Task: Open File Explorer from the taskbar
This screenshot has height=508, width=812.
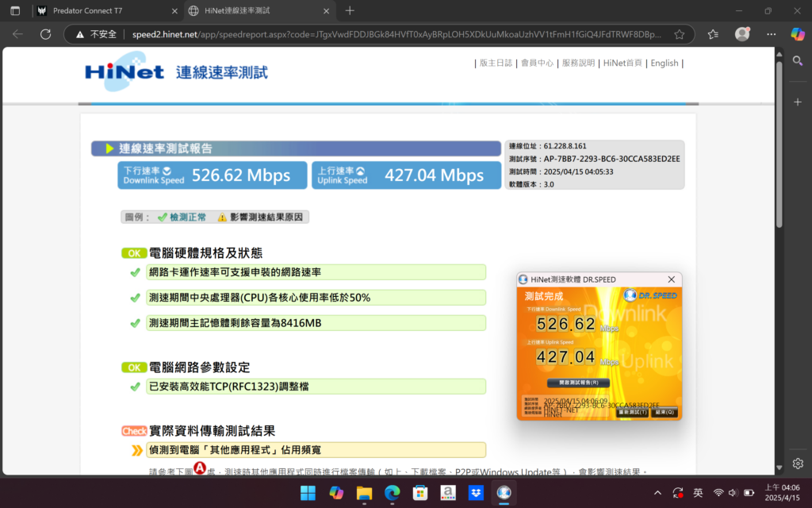Action: (x=364, y=492)
